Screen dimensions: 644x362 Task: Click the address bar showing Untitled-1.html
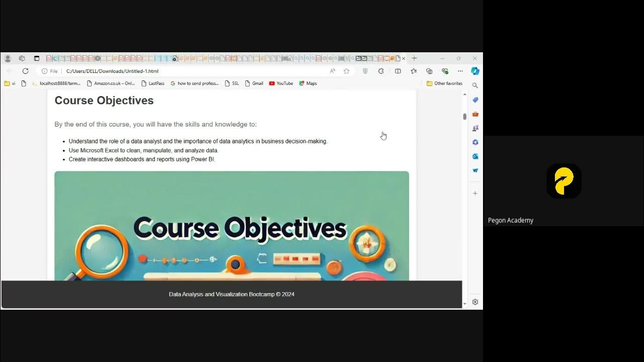point(196,71)
